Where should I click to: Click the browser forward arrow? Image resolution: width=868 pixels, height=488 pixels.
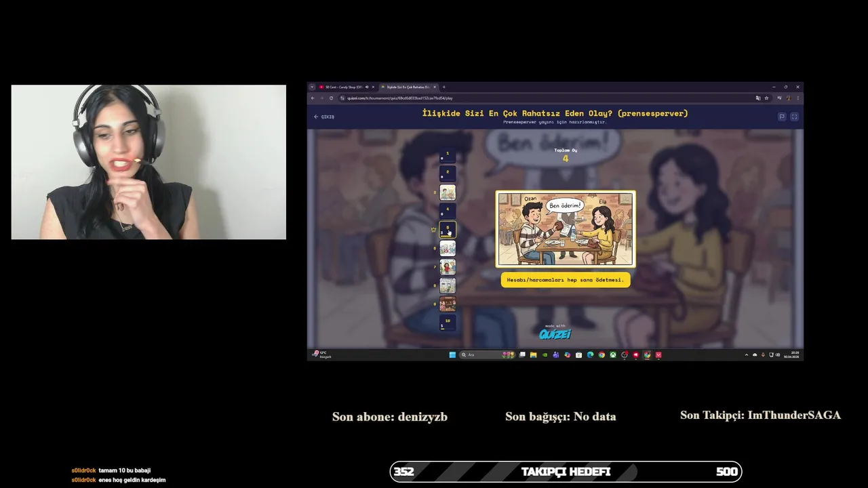click(322, 98)
